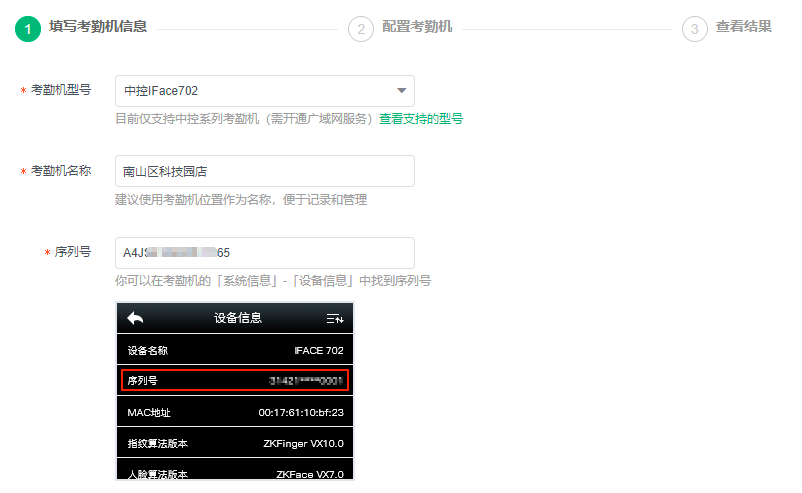
Task: Click the sort icon in 设备信息 header
Action: (x=335, y=319)
